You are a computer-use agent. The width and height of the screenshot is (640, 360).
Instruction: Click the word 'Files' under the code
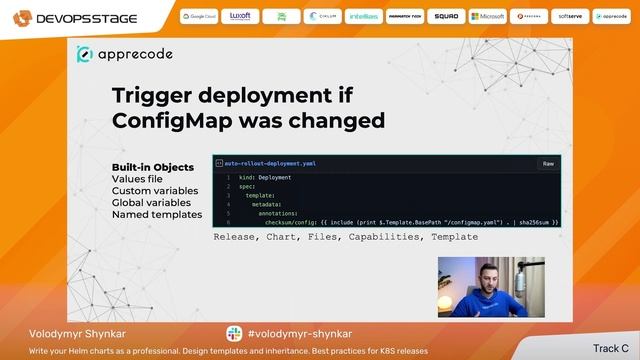(322, 237)
